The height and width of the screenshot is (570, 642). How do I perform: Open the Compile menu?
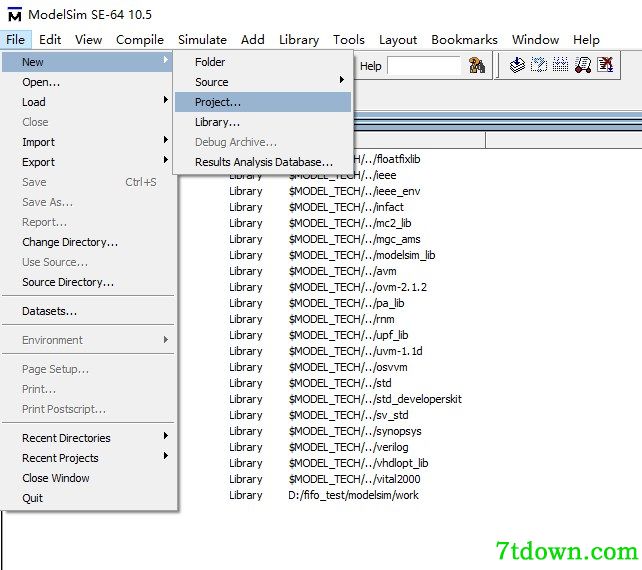[x=140, y=40]
